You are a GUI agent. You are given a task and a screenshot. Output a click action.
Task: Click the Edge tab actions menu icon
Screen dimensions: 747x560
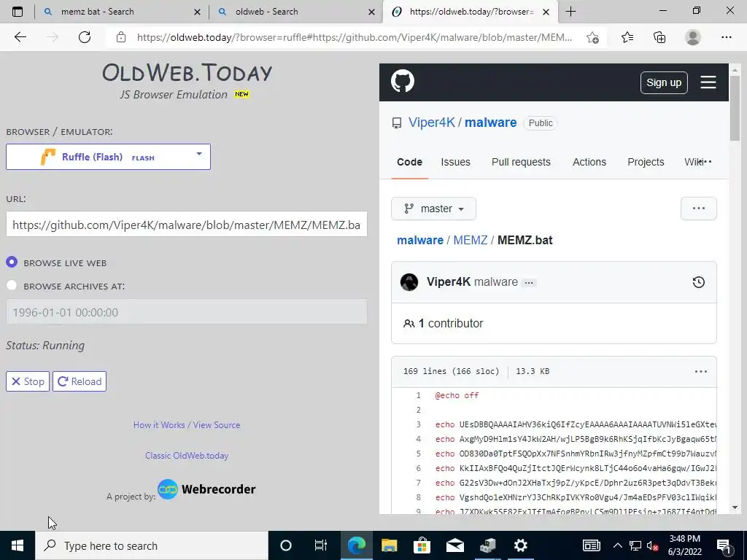pyautogui.click(x=18, y=12)
